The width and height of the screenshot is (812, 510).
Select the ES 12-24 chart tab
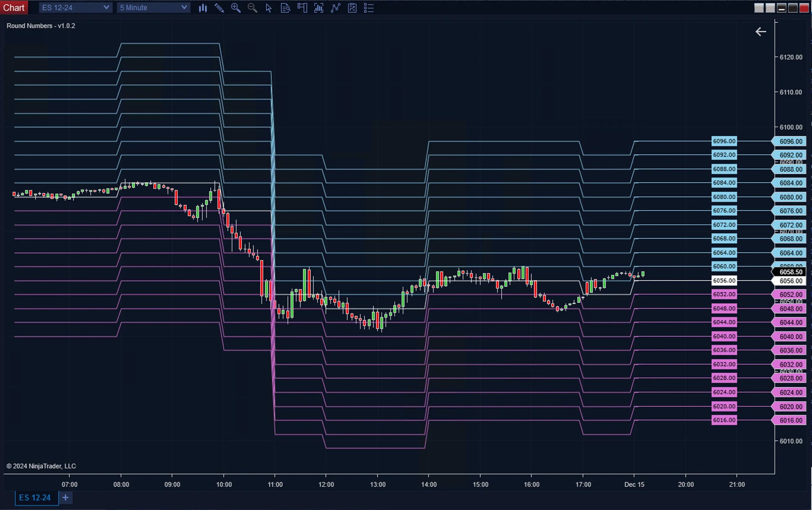click(35, 497)
